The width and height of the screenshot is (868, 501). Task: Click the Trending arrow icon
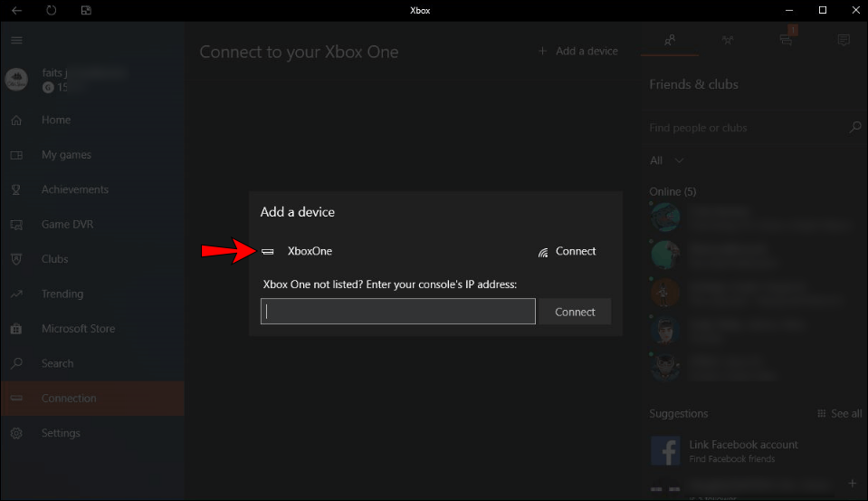tap(16, 294)
